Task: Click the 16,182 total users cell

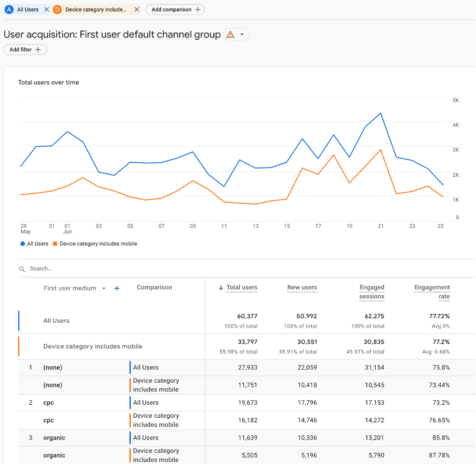Action: point(247,420)
